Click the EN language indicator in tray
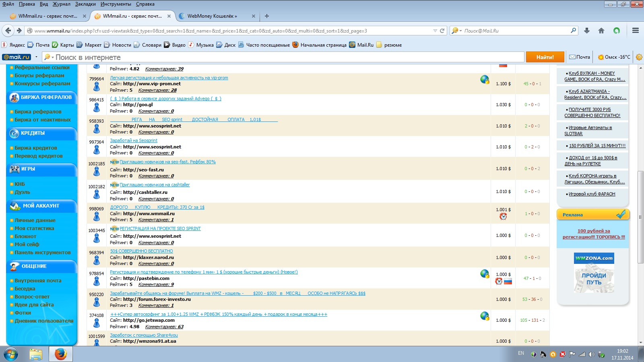Screen dimensions: 644x362 click(x=521, y=353)
